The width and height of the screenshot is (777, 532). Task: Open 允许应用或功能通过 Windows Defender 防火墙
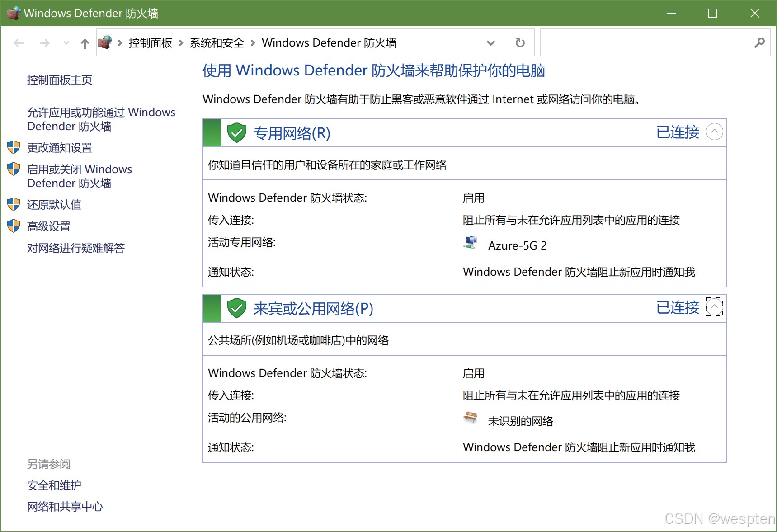[101, 119]
